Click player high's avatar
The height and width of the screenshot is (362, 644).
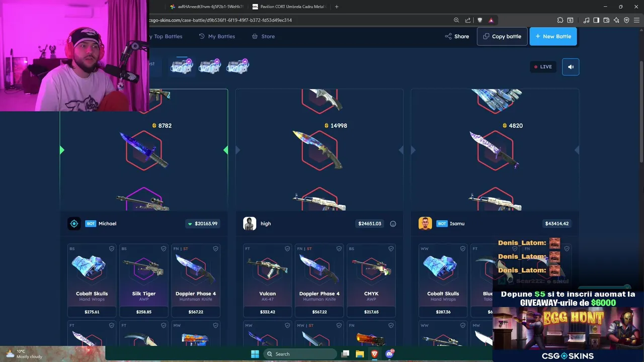click(x=250, y=223)
